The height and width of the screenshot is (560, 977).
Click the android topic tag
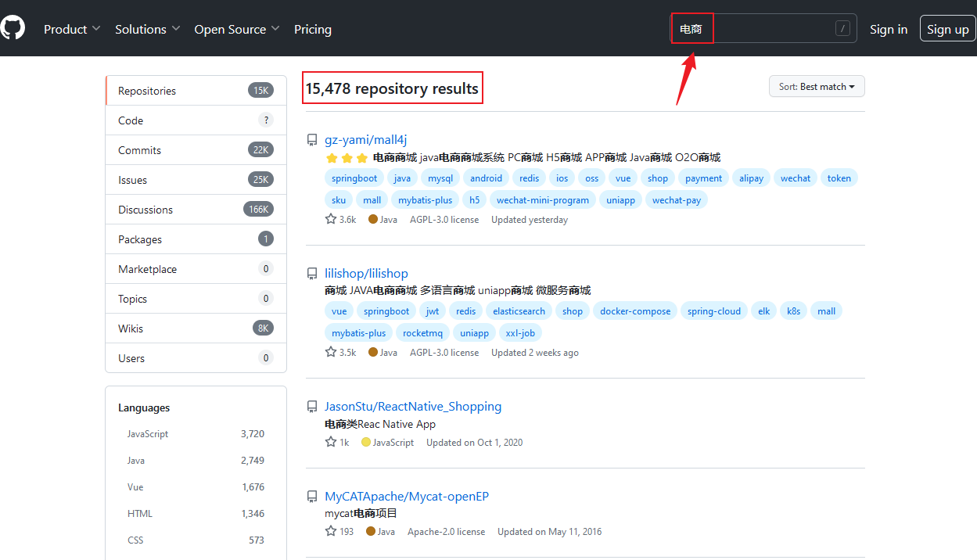pos(486,178)
